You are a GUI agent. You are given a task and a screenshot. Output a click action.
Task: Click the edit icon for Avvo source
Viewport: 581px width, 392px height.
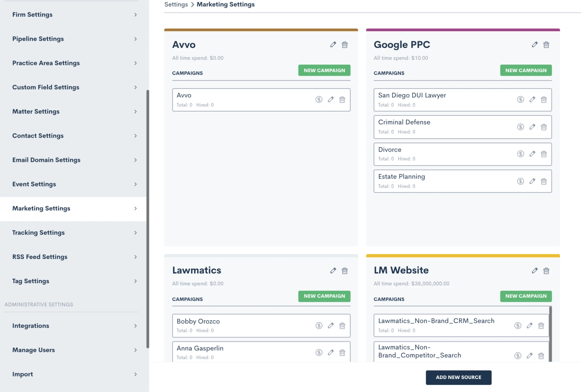(x=333, y=44)
